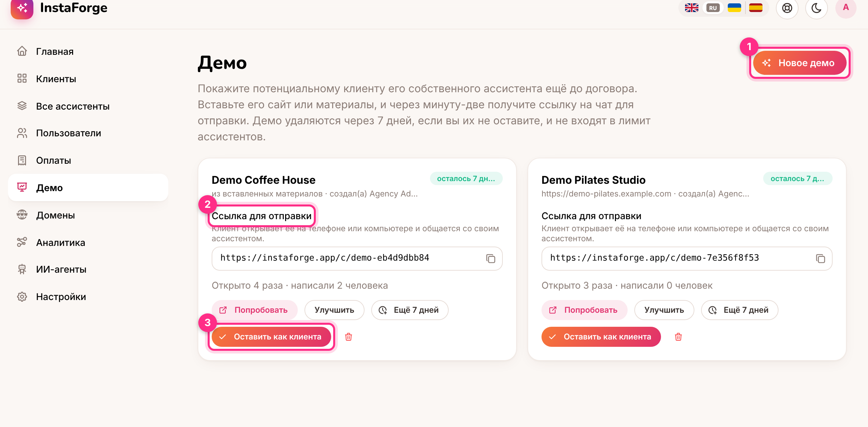The width and height of the screenshot is (868, 427).
Task: Delete the Demo Pilates Studio card
Action: (x=678, y=336)
